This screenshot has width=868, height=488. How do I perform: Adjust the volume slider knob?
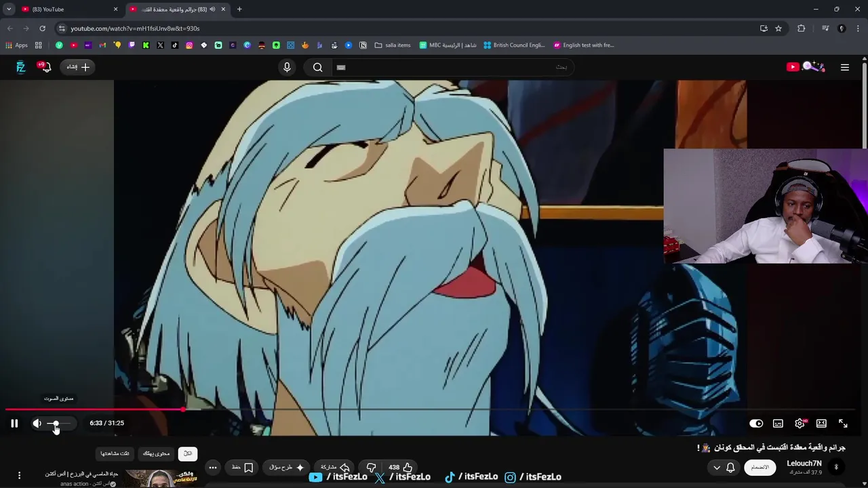[56, 423]
